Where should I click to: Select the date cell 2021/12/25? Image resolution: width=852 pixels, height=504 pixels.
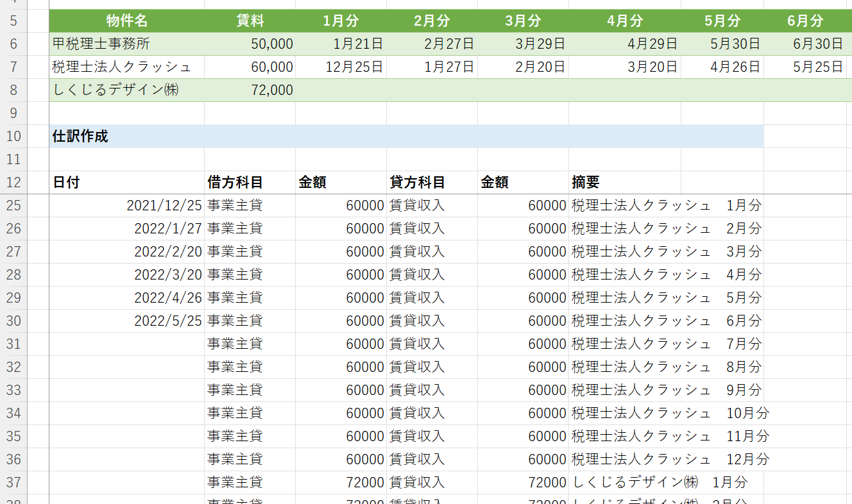point(126,206)
